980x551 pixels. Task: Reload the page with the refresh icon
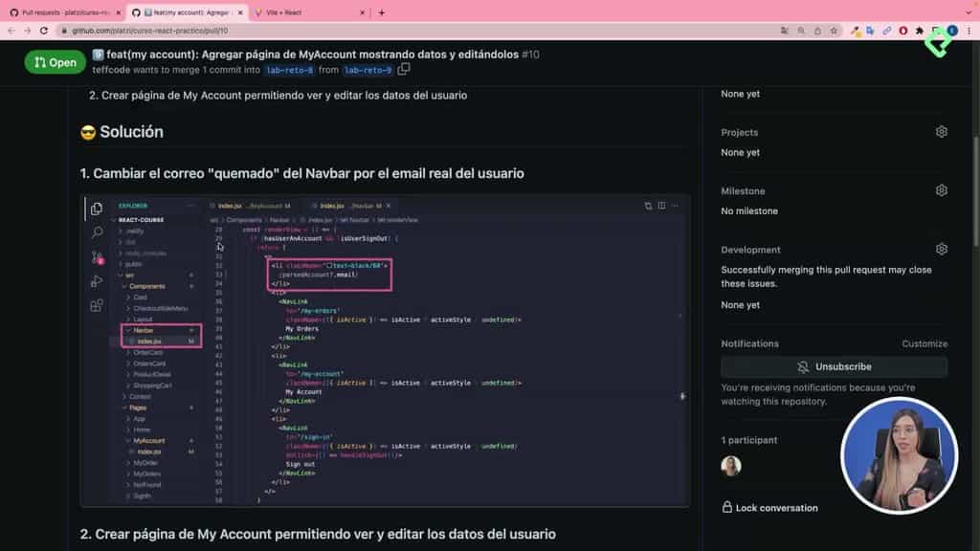(x=42, y=31)
